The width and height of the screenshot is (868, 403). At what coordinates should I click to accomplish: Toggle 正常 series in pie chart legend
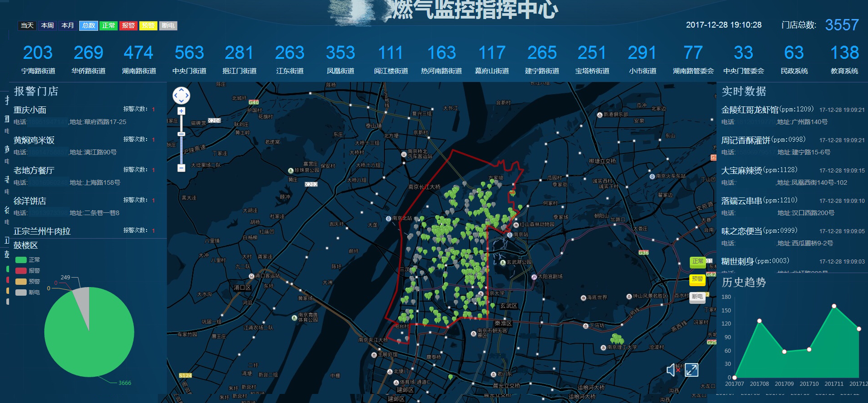(28, 260)
